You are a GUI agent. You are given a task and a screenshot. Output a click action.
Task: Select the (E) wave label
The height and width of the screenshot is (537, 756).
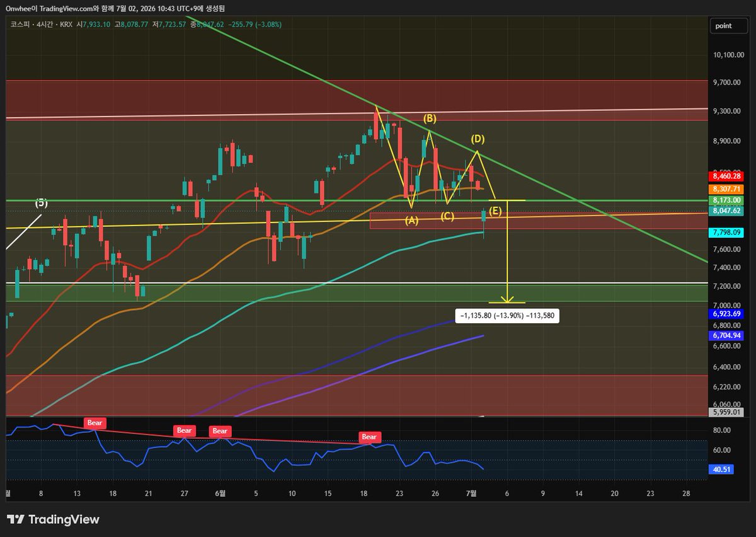(495, 211)
